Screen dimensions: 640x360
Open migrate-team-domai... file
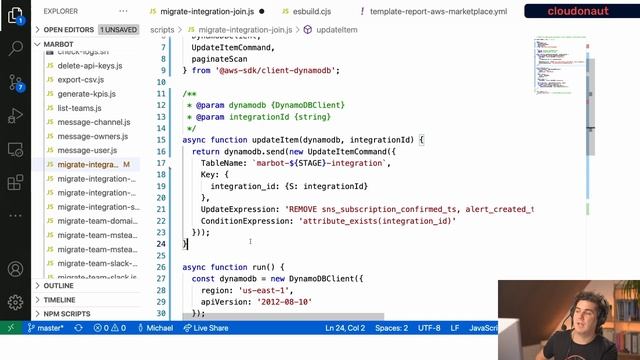(97, 221)
